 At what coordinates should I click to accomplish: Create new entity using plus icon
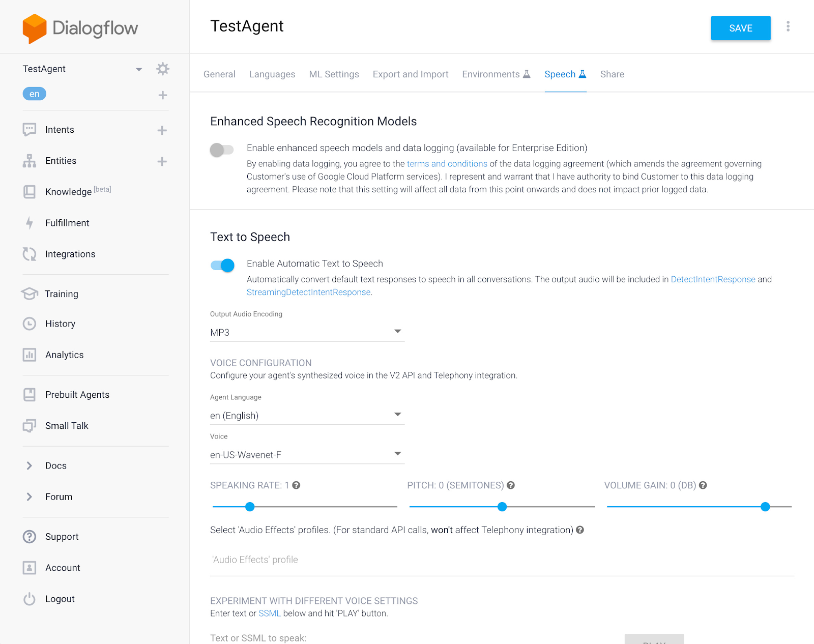(162, 161)
